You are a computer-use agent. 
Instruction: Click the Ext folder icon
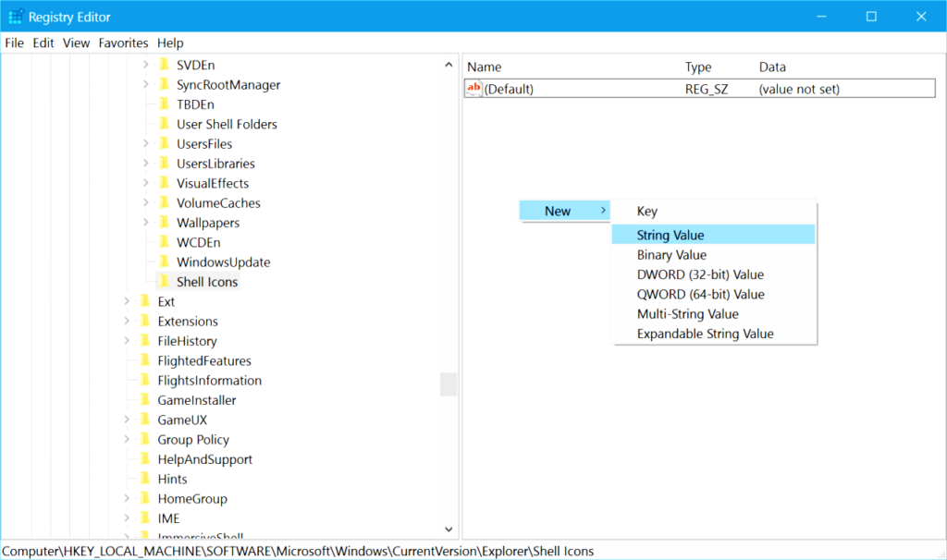coord(145,301)
